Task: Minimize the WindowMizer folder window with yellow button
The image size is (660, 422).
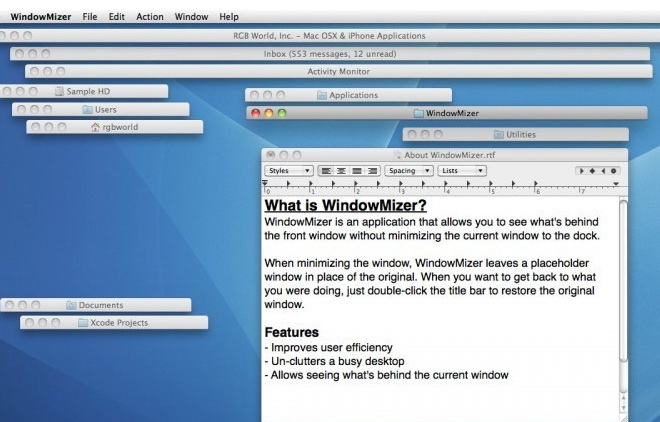Action: pos(269,113)
